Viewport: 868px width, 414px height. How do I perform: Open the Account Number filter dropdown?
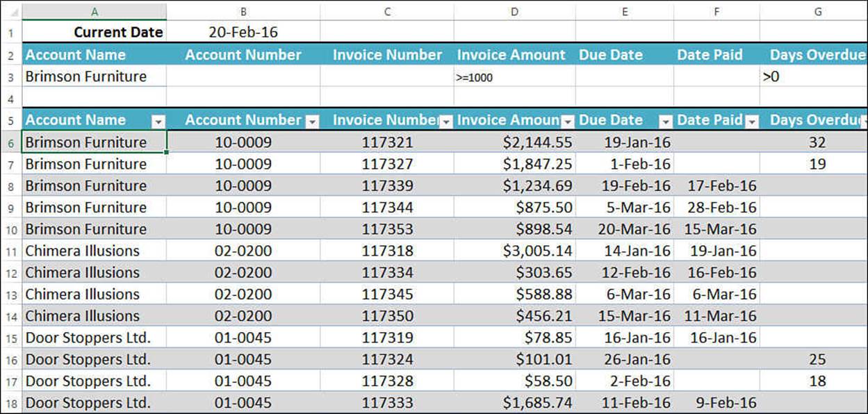coord(312,121)
